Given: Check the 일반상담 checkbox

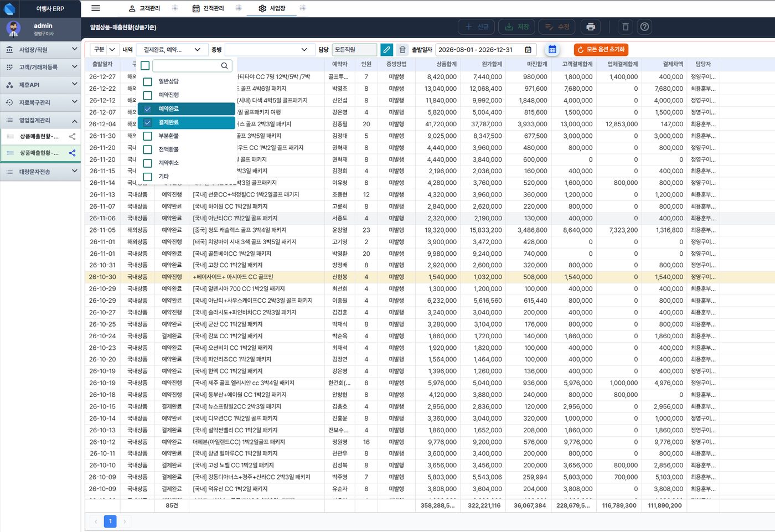Looking at the screenshot, I should click(x=148, y=82).
